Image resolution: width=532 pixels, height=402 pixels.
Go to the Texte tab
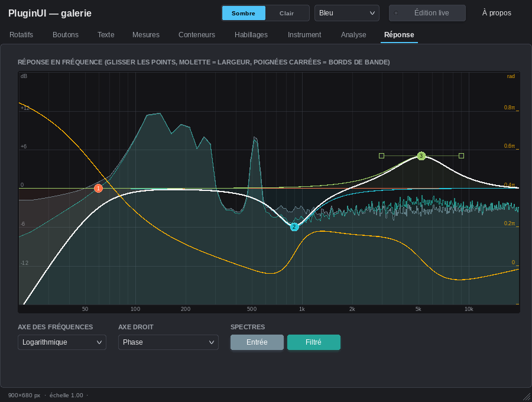tap(106, 35)
